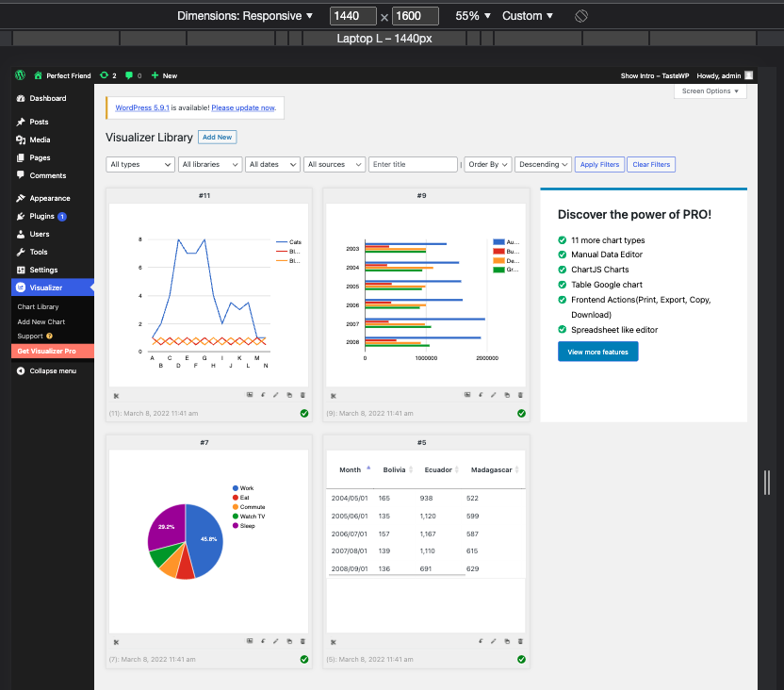This screenshot has width=784, height=690.
Task: Open the All dates dropdown filter
Action: [272, 165]
